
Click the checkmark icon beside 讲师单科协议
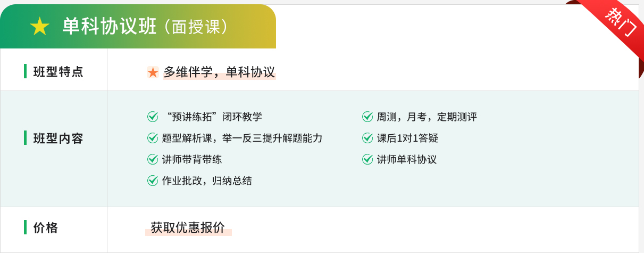(x=367, y=159)
